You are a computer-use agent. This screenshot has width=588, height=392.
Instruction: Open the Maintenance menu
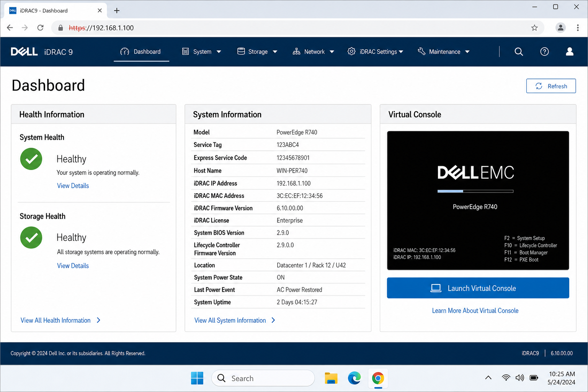444,52
